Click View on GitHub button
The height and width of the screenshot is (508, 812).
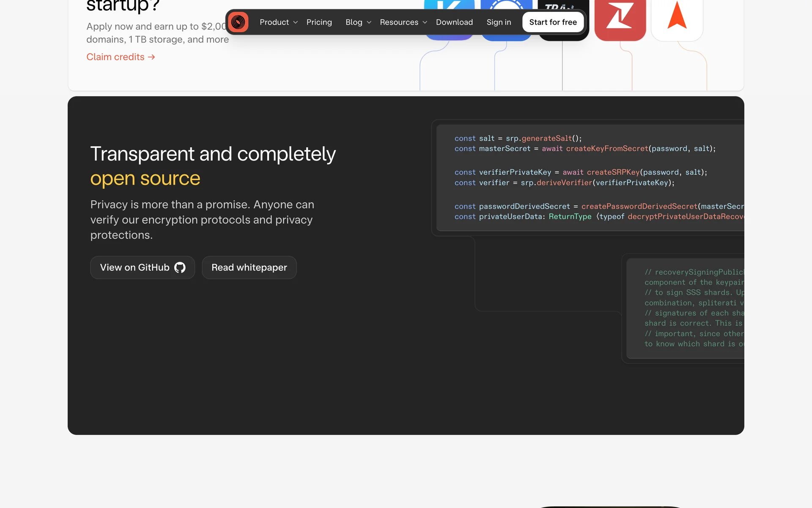(142, 268)
